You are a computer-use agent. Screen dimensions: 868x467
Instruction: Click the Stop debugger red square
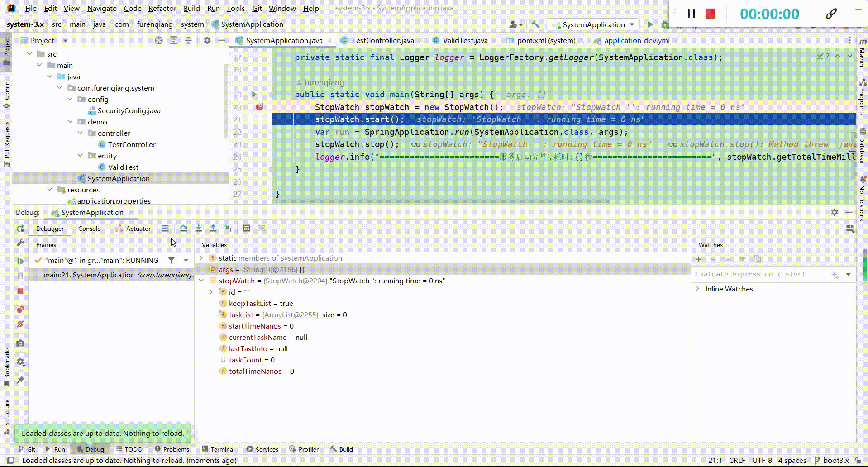[x=20, y=291]
